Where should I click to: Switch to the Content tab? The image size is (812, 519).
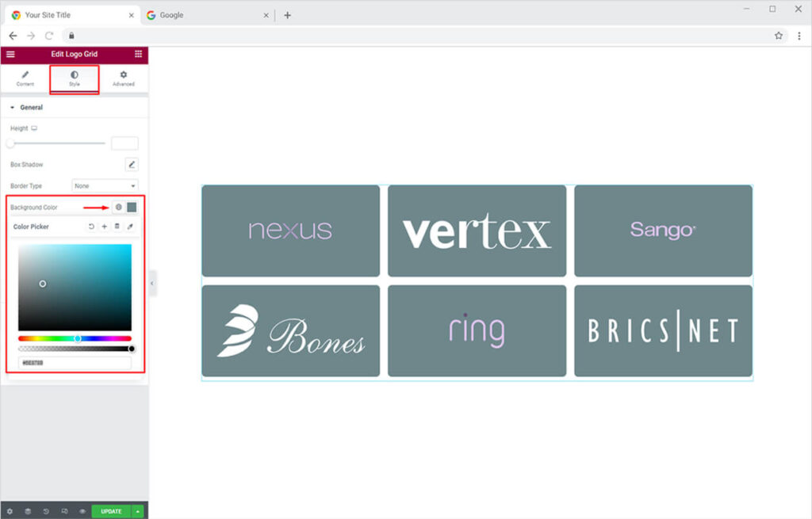[x=25, y=78]
